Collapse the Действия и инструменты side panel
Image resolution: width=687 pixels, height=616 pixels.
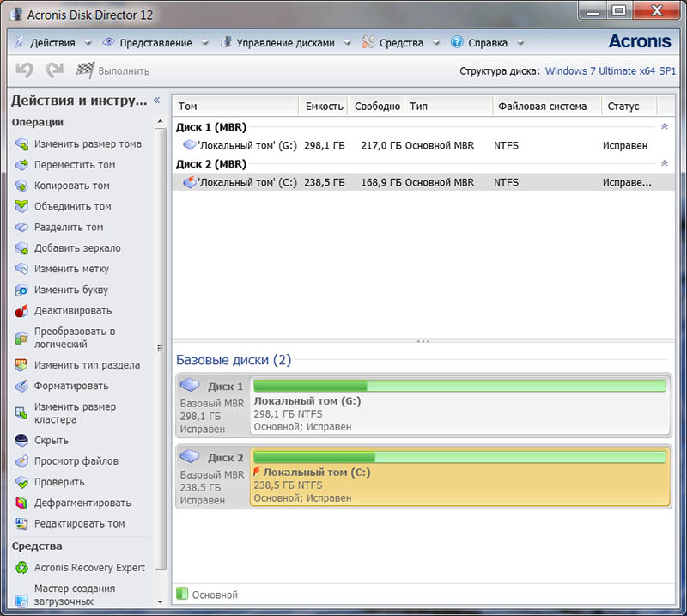pyautogui.click(x=157, y=101)
